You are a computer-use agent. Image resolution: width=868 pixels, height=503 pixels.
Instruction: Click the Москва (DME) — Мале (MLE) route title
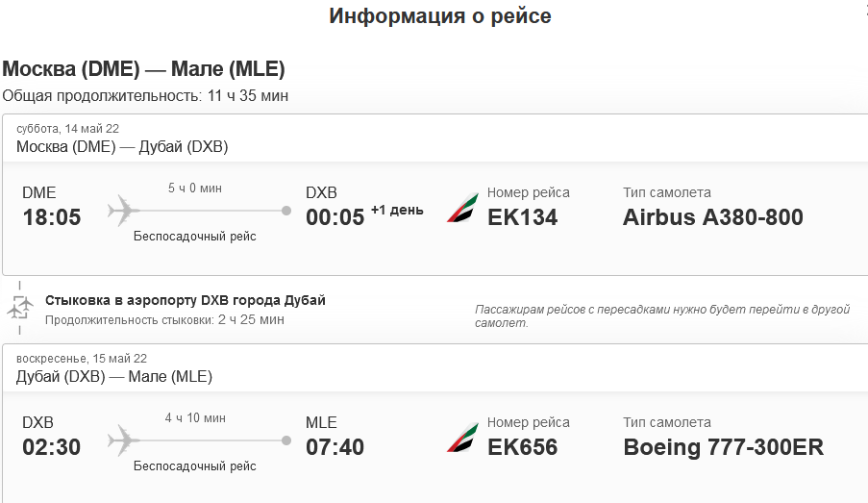143,69
